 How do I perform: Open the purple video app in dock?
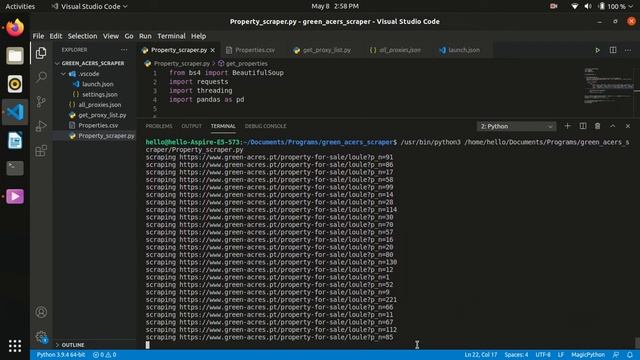point(15,196)
